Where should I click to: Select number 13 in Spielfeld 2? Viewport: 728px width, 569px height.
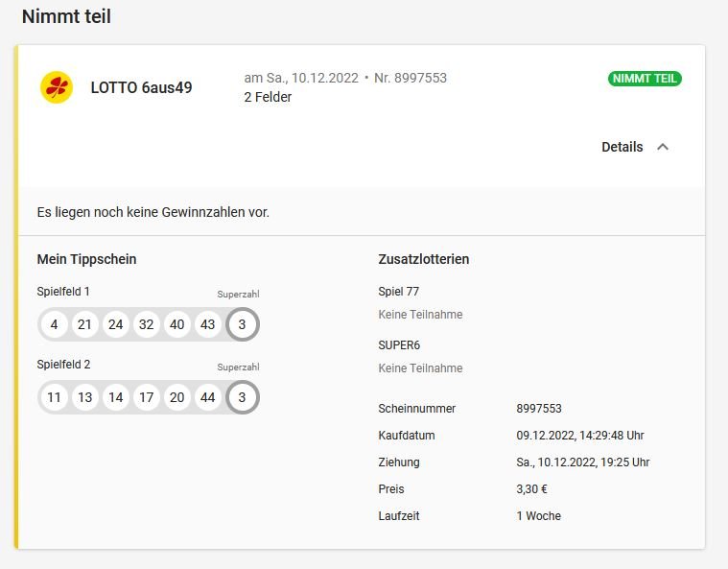click(84, 397)
